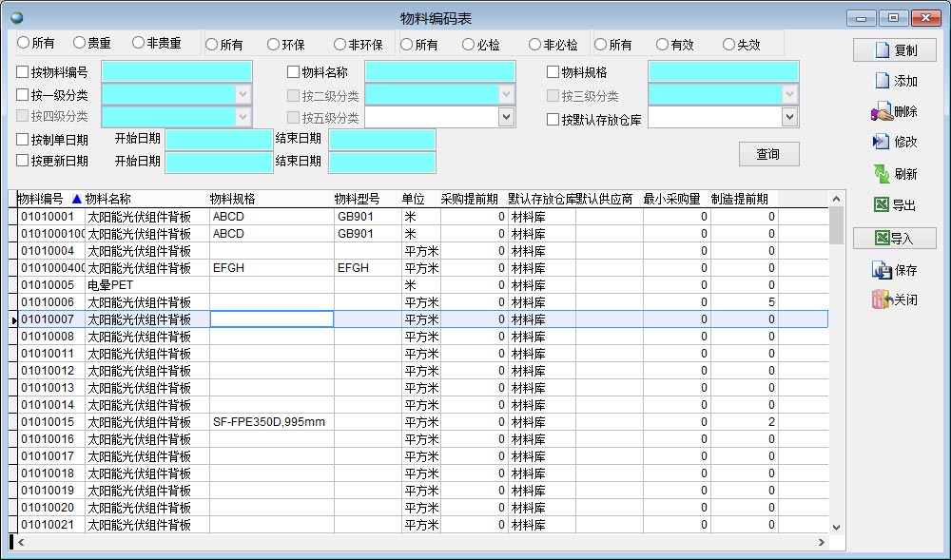The image size is (951, 560).
Task: Open the 按一级分类 dropdown list
Action: coord(243,94)
